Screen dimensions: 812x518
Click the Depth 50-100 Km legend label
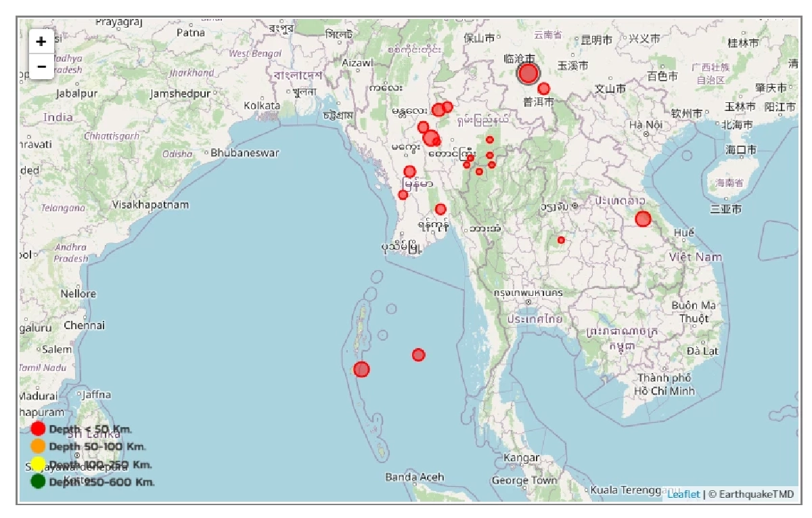coord(97,446)
